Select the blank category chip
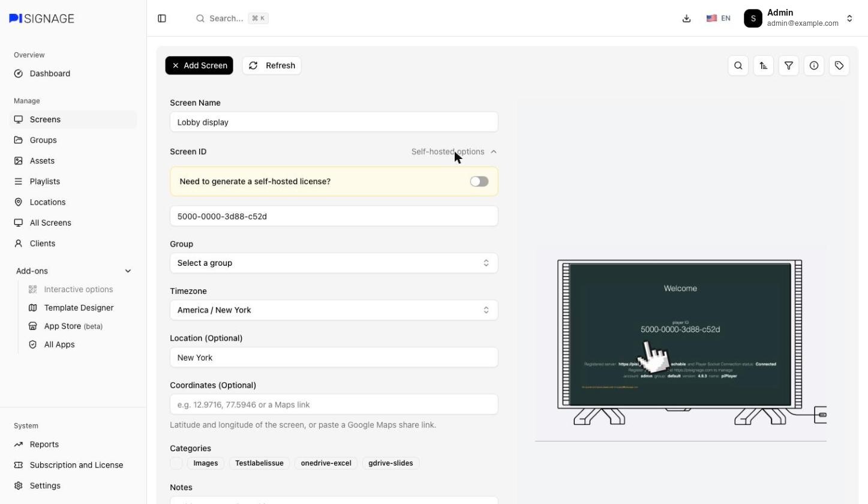This screenshot has width=868, height=504. pyautogui.click(x=176, y=463)
